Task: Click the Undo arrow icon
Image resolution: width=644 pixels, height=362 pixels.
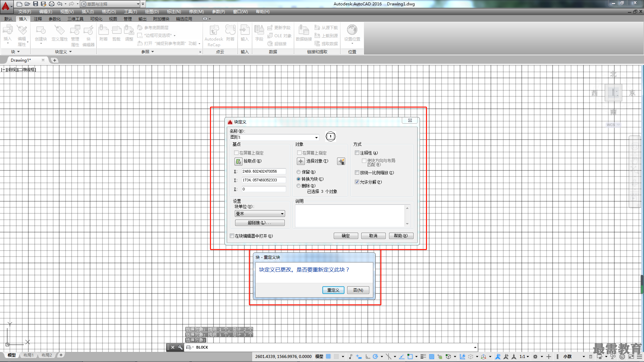Action: click(x=60, y=4)
